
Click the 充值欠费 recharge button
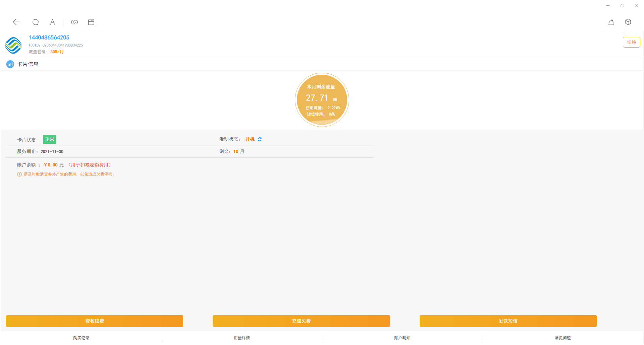[x=301, y=321]
